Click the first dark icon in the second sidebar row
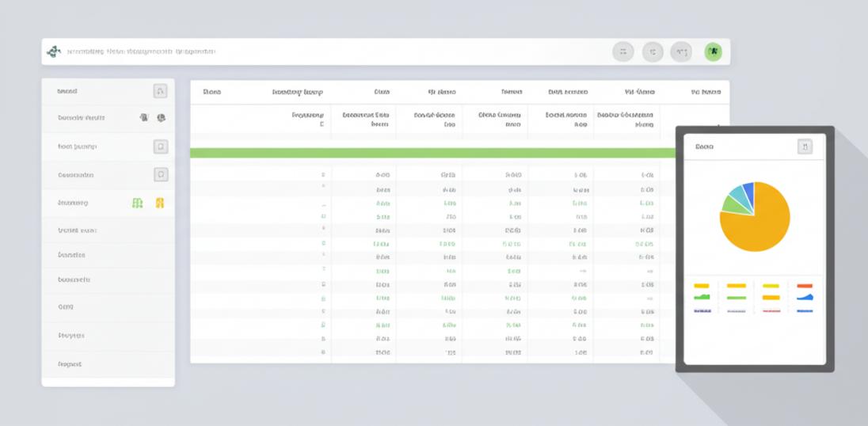 [144, 118]
